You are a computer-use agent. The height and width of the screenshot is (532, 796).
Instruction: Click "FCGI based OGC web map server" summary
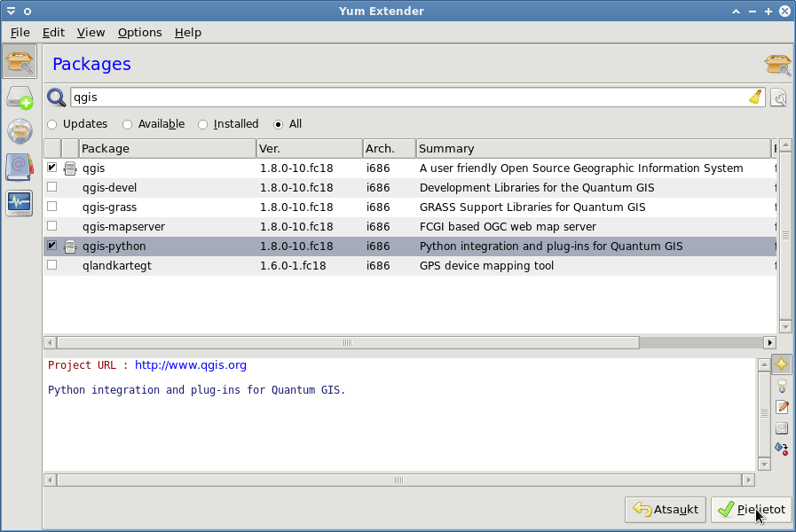tap(508, 227)
